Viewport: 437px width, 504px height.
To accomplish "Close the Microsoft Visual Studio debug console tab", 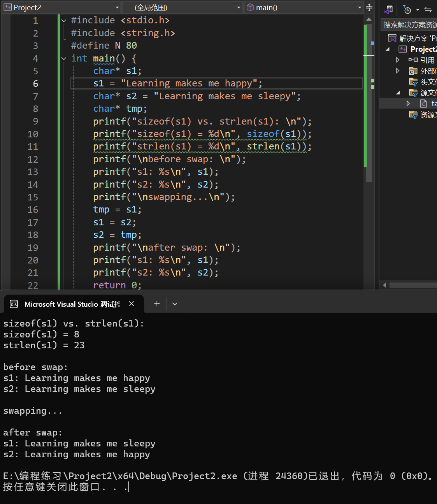I will (x=132, y=304).
